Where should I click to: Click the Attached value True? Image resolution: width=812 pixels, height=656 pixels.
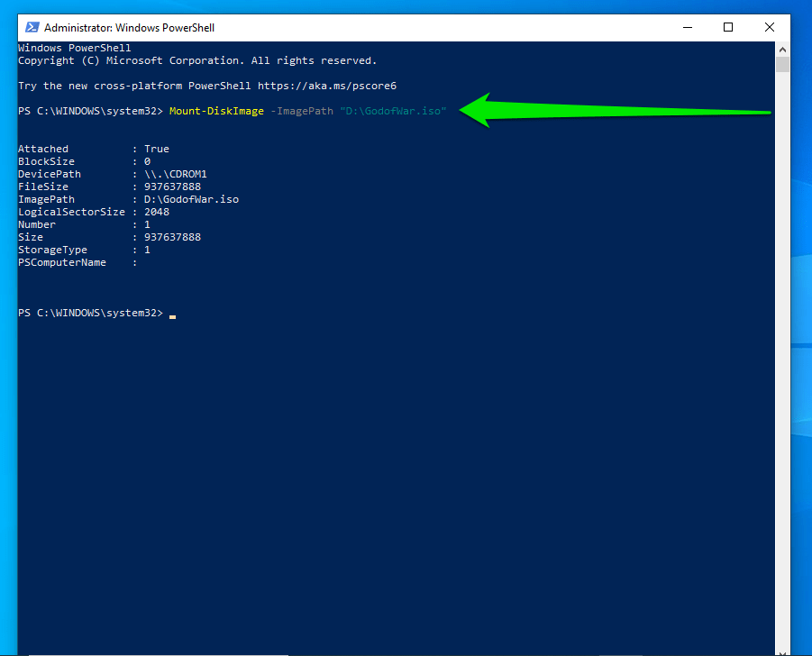click(157, 149)
